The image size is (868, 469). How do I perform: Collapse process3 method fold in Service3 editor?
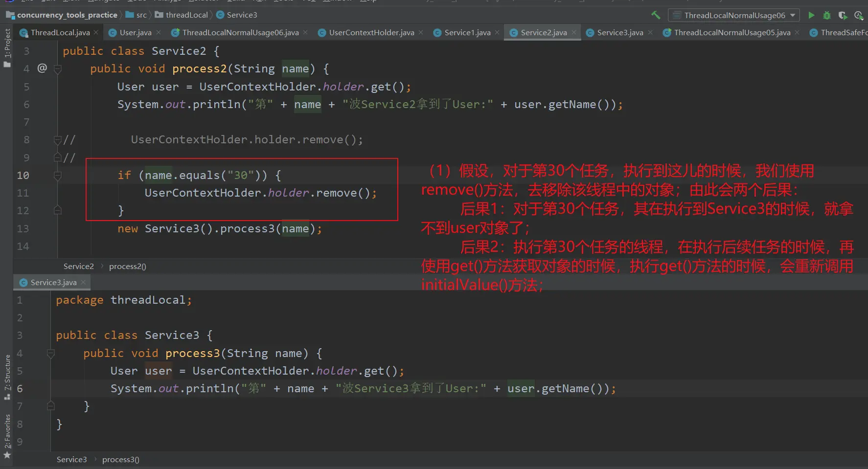pos(50,353)
